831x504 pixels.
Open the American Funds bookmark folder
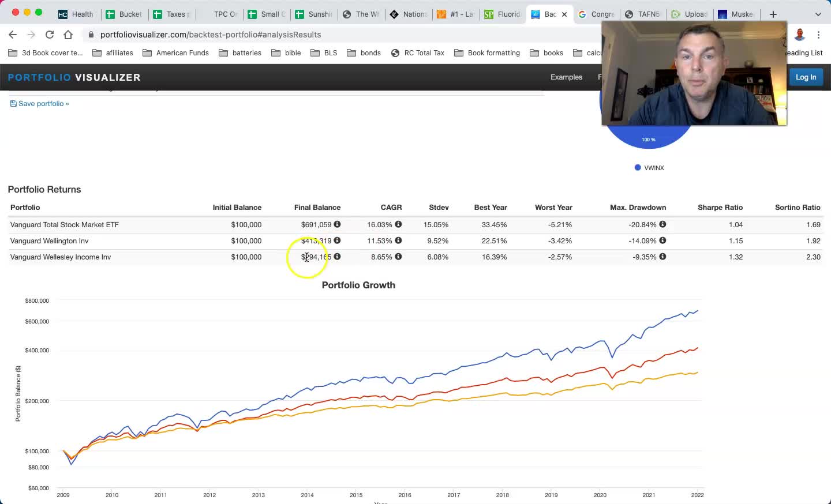(x=176, y=53)
